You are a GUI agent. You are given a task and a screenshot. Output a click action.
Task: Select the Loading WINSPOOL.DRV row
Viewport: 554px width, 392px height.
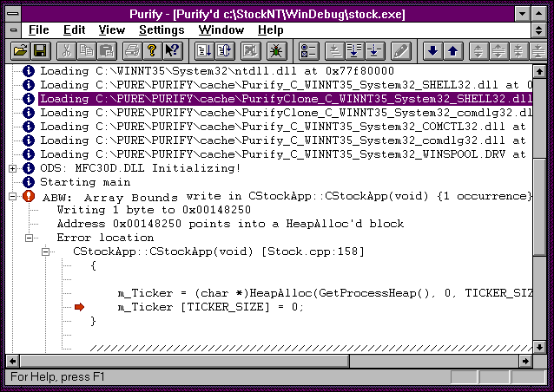pyautogui.click(x=283, y=154)
